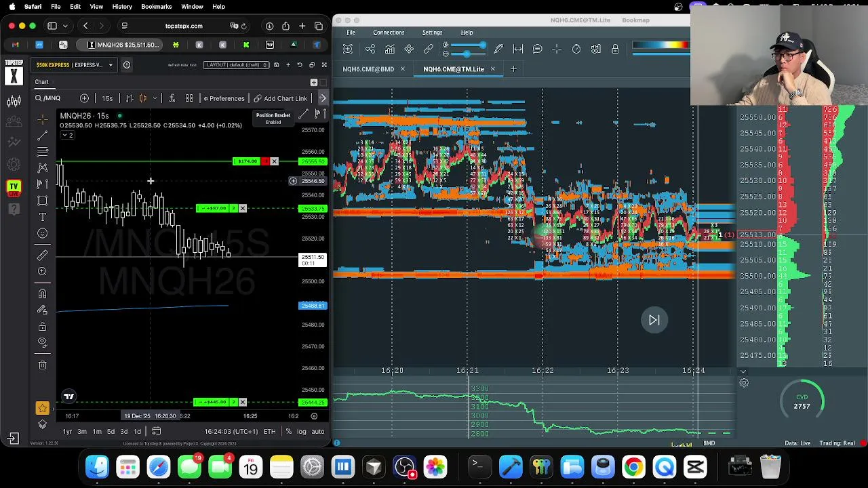Open Safari History menu in macOS menu bar
This screenshot has width=868, height=488.
[x=122, y=7]
